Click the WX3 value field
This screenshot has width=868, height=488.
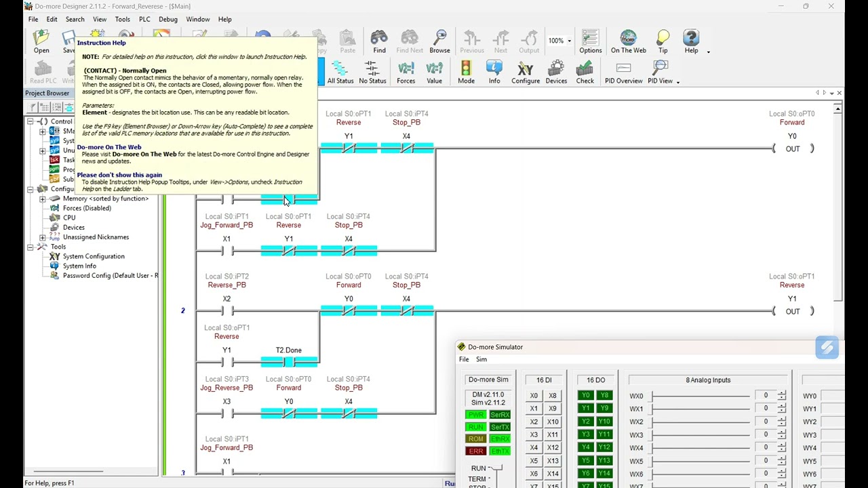[x=766, y=434]
